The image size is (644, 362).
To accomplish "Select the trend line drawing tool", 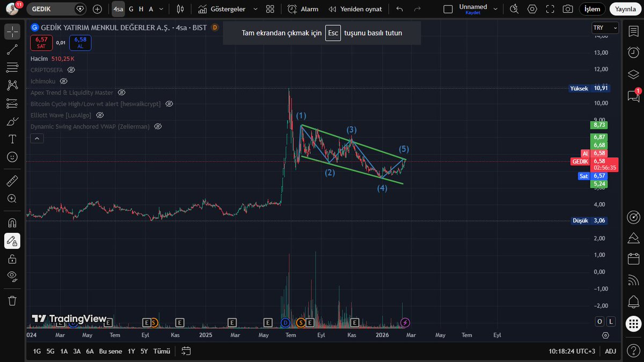I will 12,49.
